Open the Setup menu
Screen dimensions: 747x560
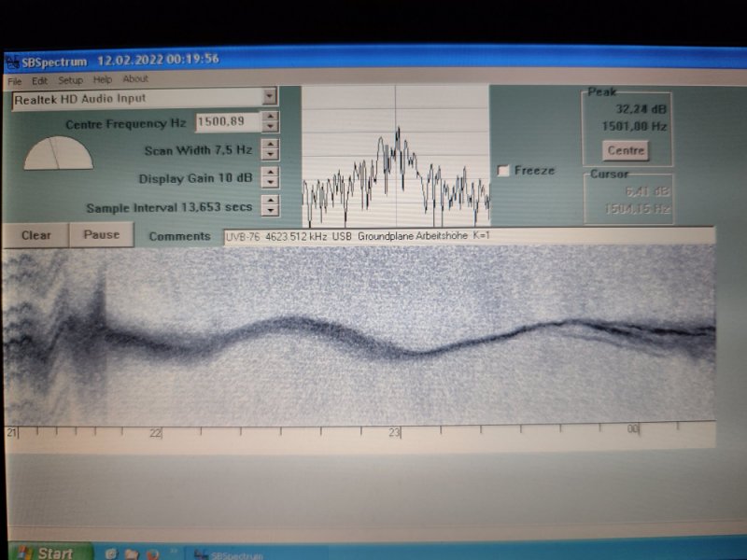pos(71,80)
